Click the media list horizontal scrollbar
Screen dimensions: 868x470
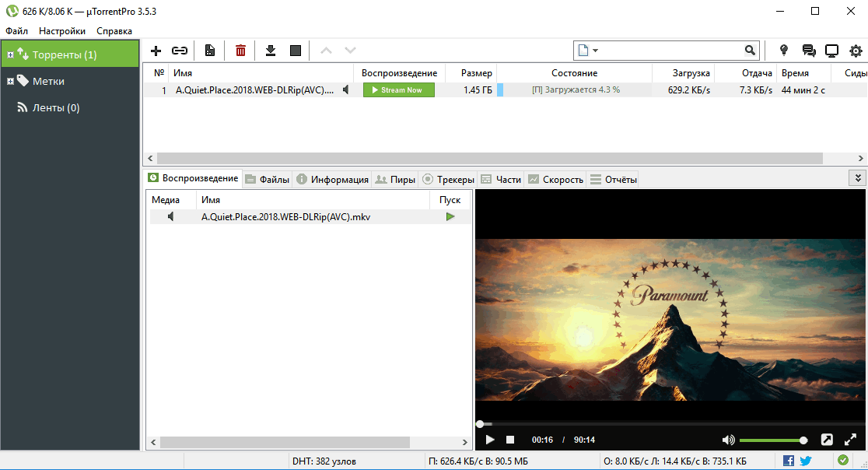tap(285, 442)
